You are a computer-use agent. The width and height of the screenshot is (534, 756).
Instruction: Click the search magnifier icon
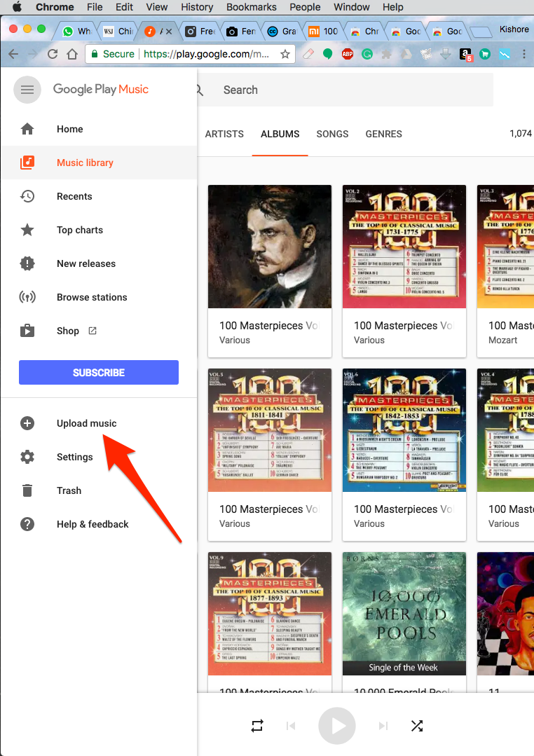point(200,90)
